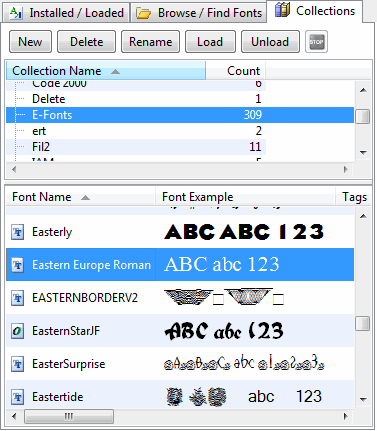Select the ert collection

click(x=39, y=131)
